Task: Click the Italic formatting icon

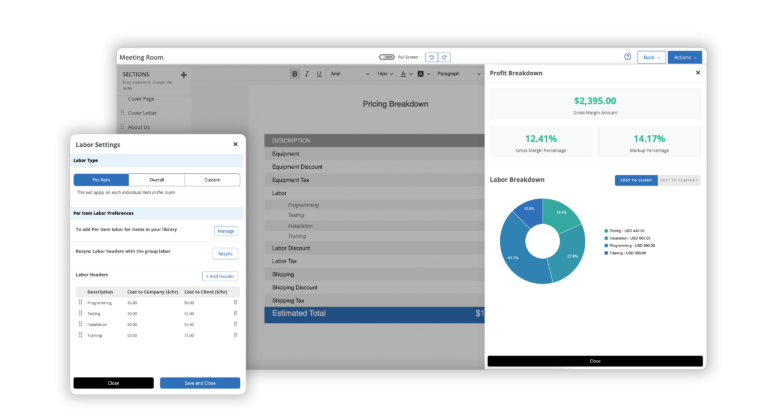Action: coord(307,73)
